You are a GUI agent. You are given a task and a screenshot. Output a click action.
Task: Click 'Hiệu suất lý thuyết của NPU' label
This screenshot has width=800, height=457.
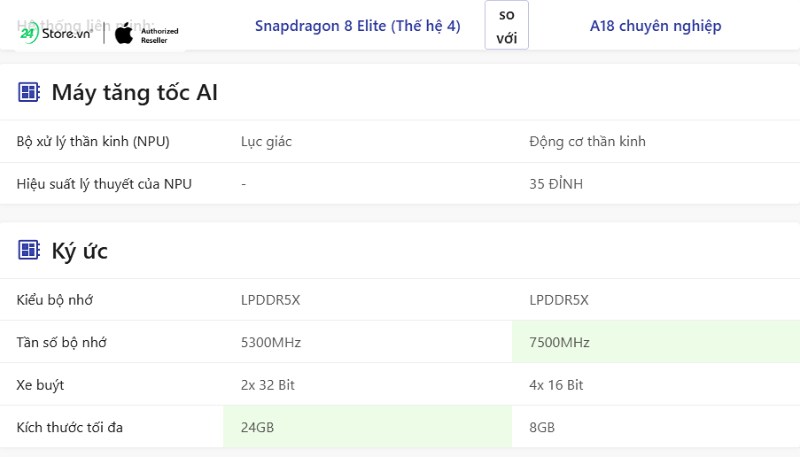point(104,184)
